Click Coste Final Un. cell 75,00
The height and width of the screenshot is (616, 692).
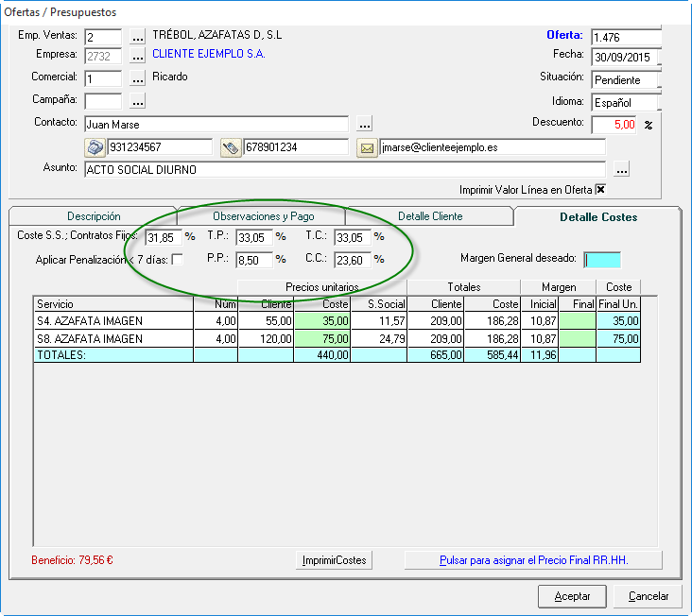pos(618,338)
